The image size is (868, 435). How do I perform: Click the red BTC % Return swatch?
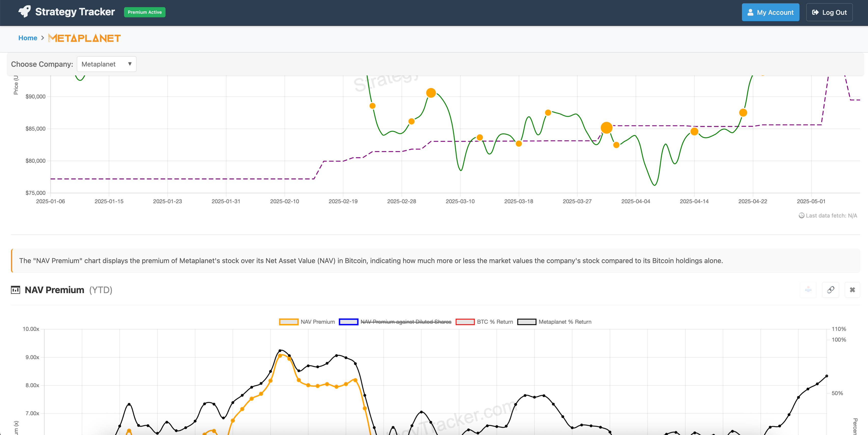(465, 322)
